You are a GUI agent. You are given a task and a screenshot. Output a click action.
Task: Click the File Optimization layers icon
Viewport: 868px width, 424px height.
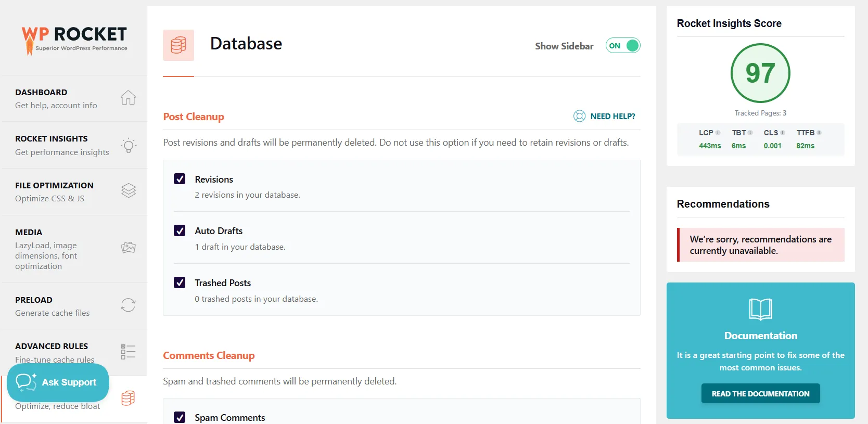[x=129, y=191]
